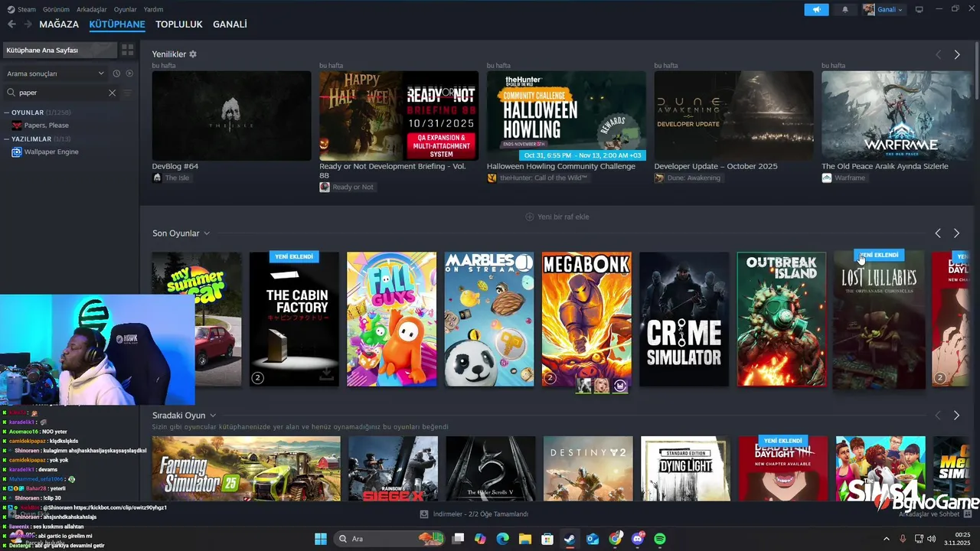This screenshot has height=551, width=980.
Task: Open Task View on the taskbar
Action: (x=458, y=539)
